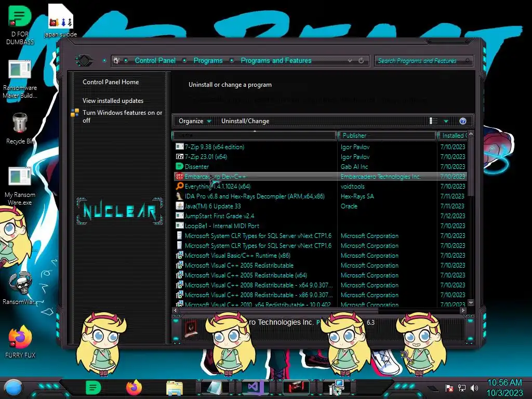
Task: Go to Programs breadcrumb
Action: pyautogui.click(x=208, y=60)
